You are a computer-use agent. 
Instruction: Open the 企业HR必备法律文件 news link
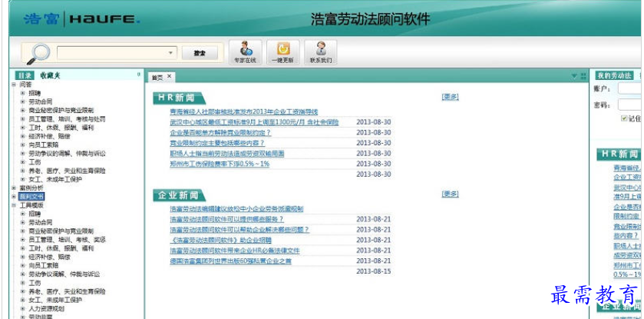pyautogui.click(x=235, y=251)
